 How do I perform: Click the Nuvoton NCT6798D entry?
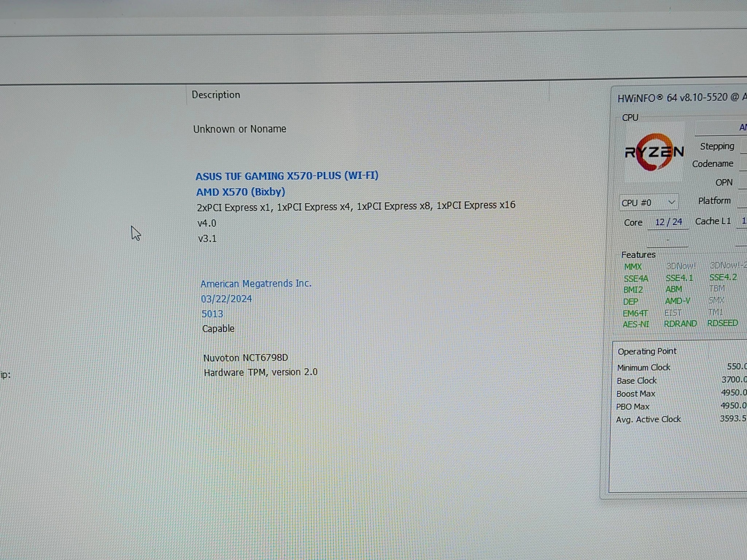point(245,358)
